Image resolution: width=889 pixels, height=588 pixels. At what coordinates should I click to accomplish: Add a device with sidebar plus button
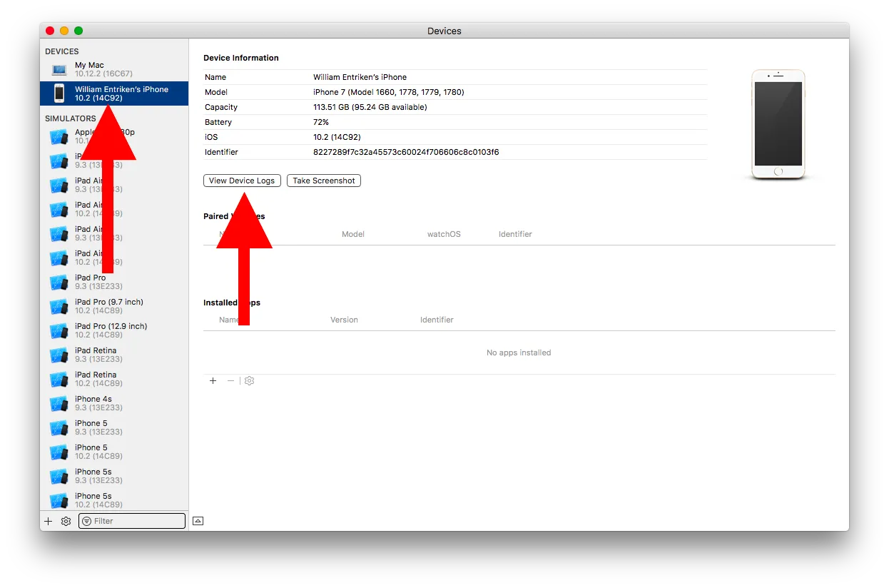pos(49,521)
